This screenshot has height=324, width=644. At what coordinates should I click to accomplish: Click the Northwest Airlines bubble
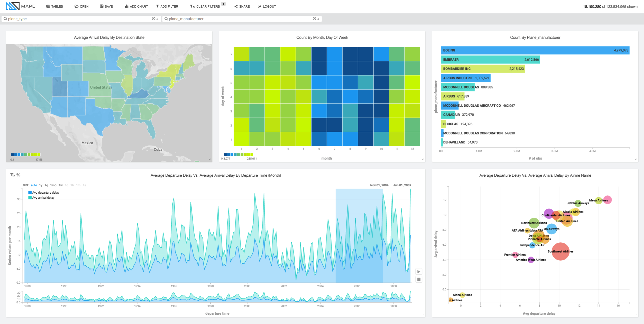(x=534, y=223)
